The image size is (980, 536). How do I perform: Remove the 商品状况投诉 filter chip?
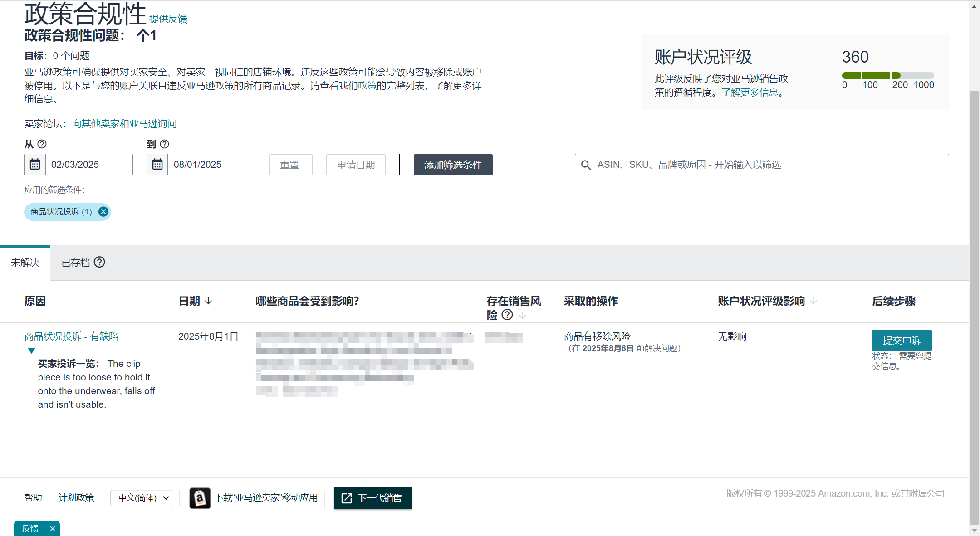pos(103,212)
